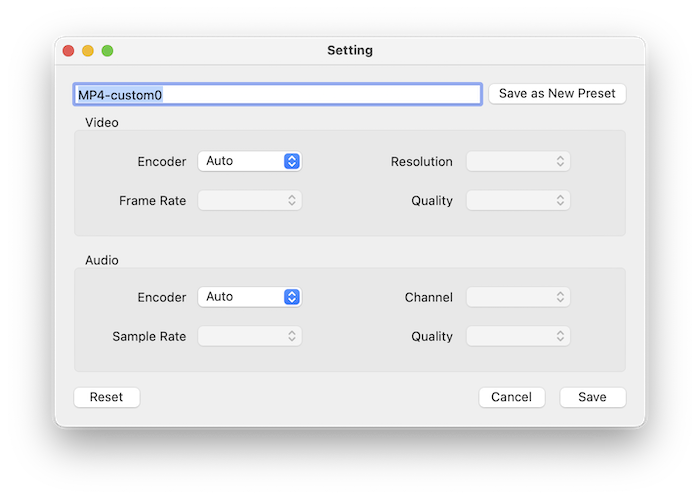Click the Sample Rate chevron arrows
This screenshot has width=700, height=499.
[292, 336]
